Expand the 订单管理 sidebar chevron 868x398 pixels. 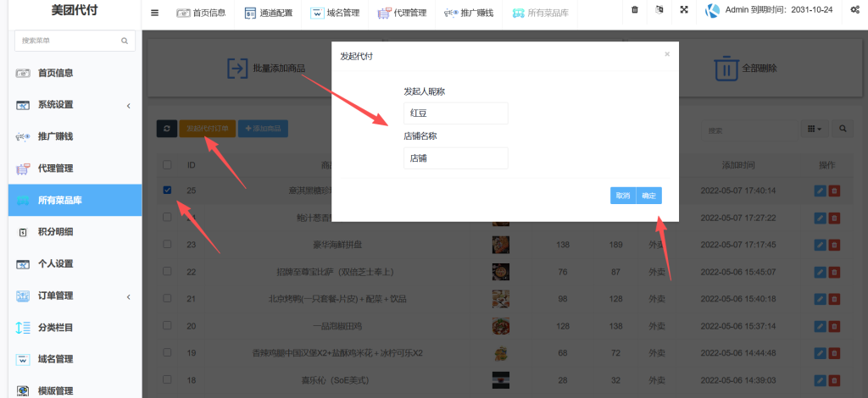(x=129, y=297)
